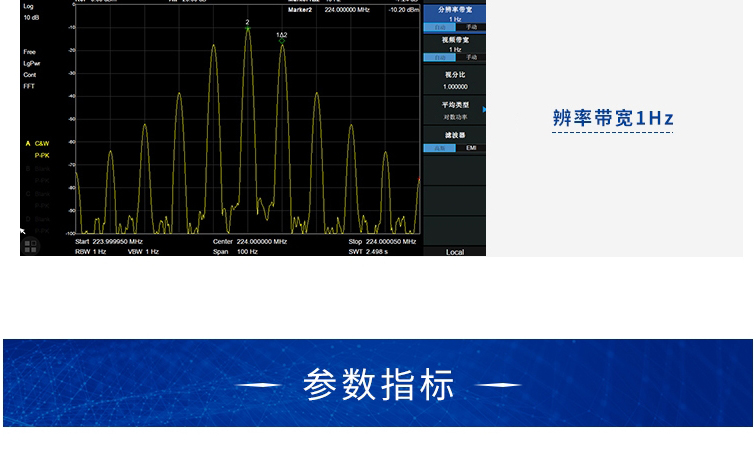This screenshot has height=451, width=756.
Task: Open the 分辨率带宽 menu item
Action: [455, 11]
